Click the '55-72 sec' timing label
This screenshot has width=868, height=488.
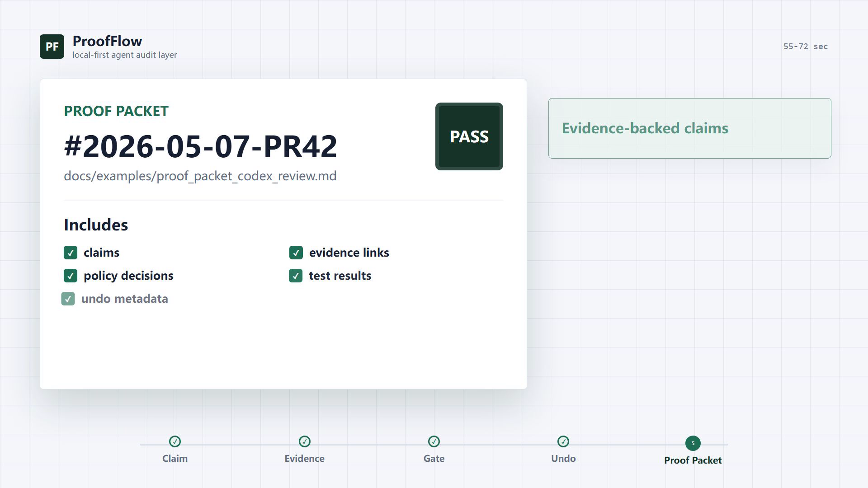pos(806,47)
